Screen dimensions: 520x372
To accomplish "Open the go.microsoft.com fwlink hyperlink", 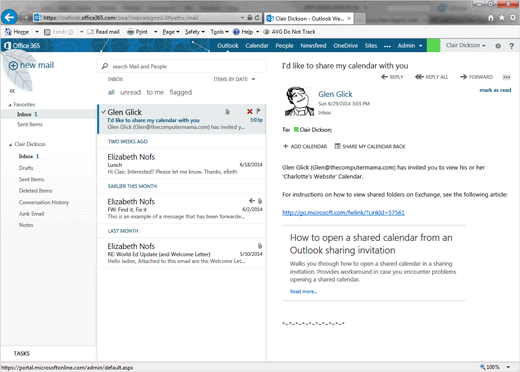I will pos(343,213).
